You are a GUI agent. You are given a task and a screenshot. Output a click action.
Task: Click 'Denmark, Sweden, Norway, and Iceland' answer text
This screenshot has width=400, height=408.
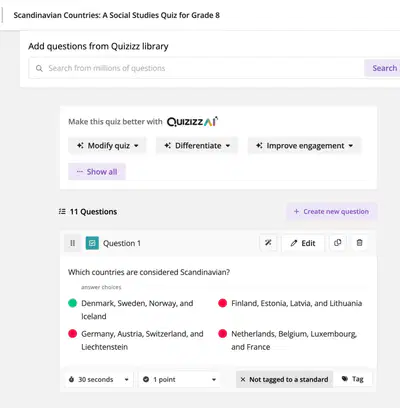[x=137, y=310]
